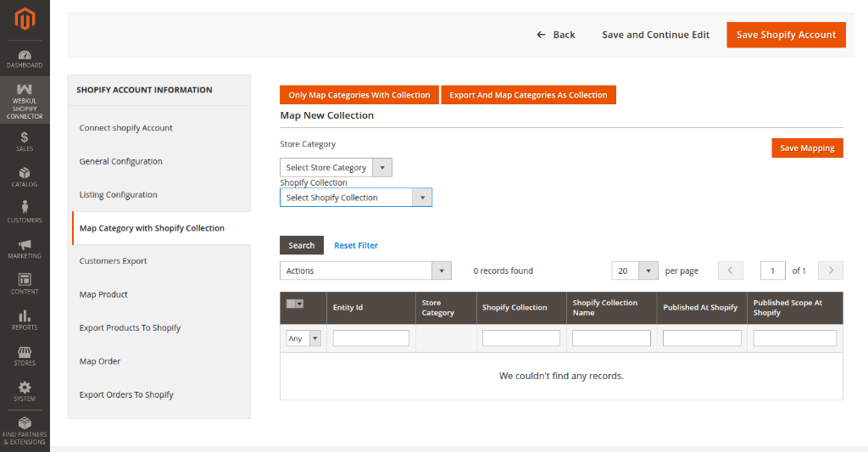Viewport: 868px width, 452px height.
Task: Click the '0 records found' text
Action: 504,271
